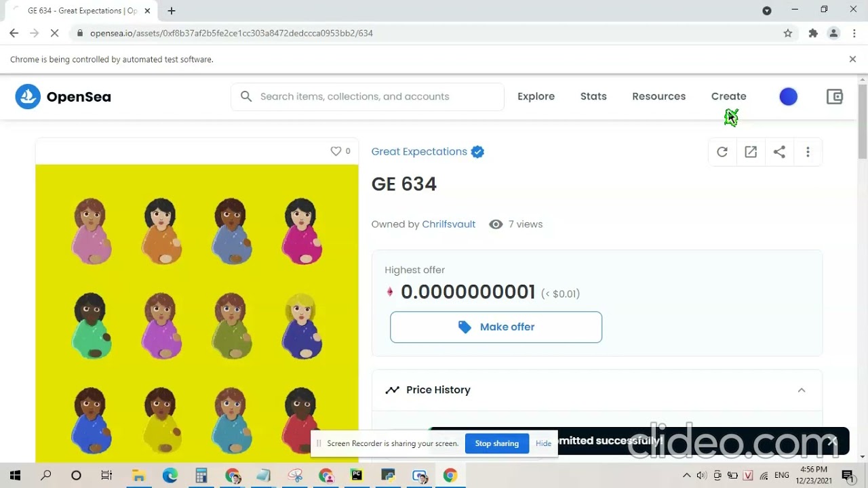Screen dimensions: 868x488
Task: Click the volume icon in system tray
Action: pyautogui.click(x=702, y=475)
